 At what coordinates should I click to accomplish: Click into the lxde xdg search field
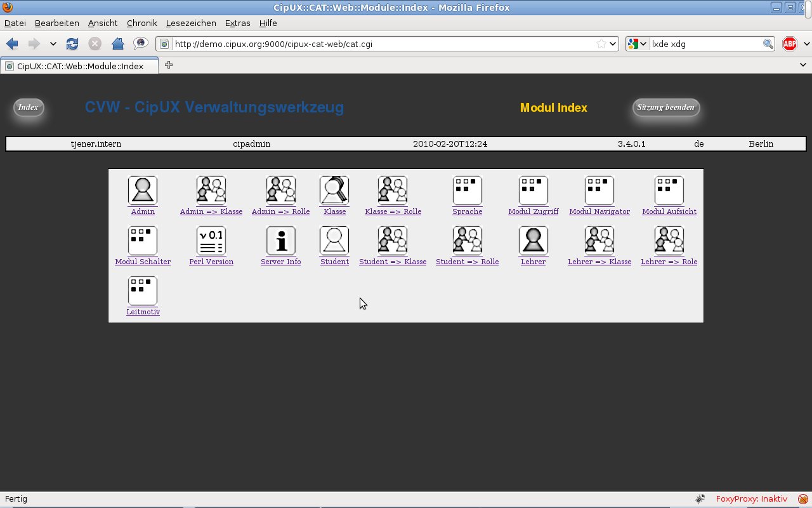[706, 44]
